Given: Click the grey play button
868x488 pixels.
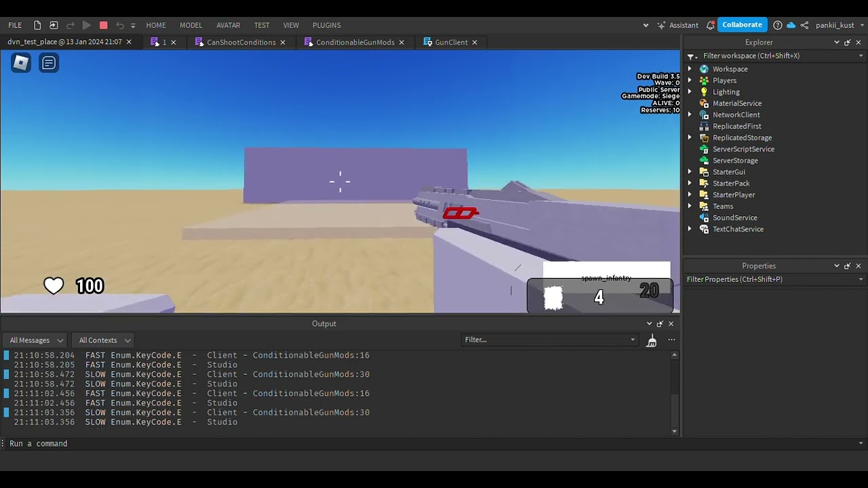Looking at the screenshot, I should click(x=87, y=25).
